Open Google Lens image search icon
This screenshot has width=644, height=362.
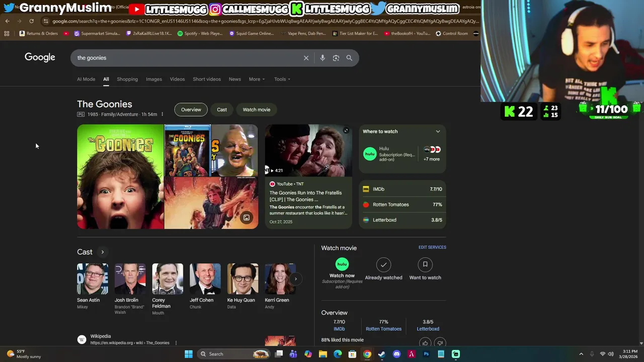coord(336,58)
